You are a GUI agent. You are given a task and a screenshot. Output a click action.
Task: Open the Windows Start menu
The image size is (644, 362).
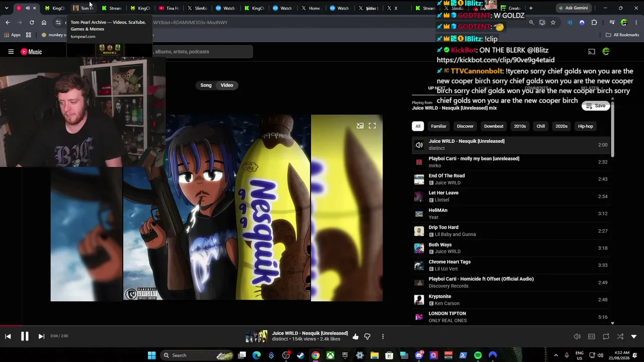pos(151,355)
